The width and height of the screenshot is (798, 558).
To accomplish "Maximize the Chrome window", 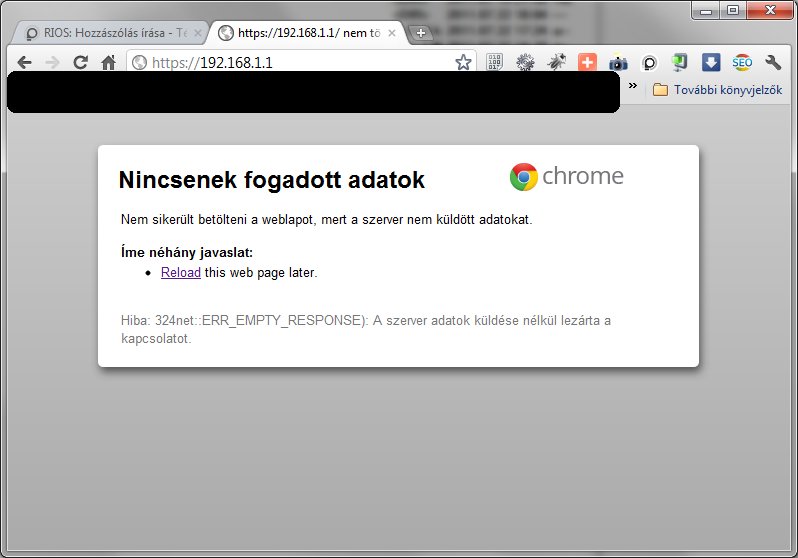I will point(733,10).
